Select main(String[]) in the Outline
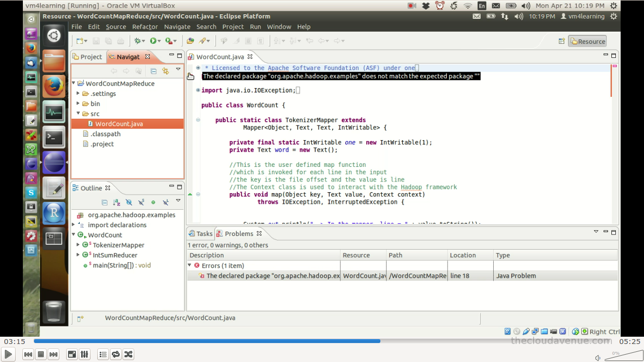Viewport: 644px width, 362px height. (122, 265)
